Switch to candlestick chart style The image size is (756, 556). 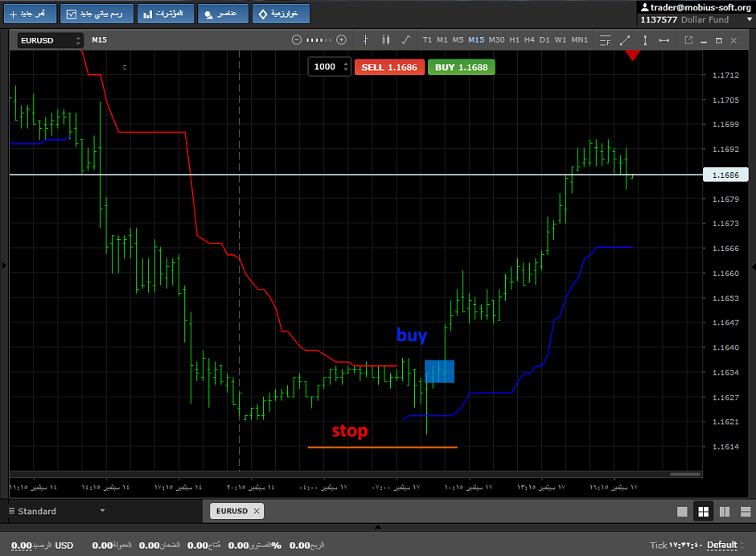point(386,40)
